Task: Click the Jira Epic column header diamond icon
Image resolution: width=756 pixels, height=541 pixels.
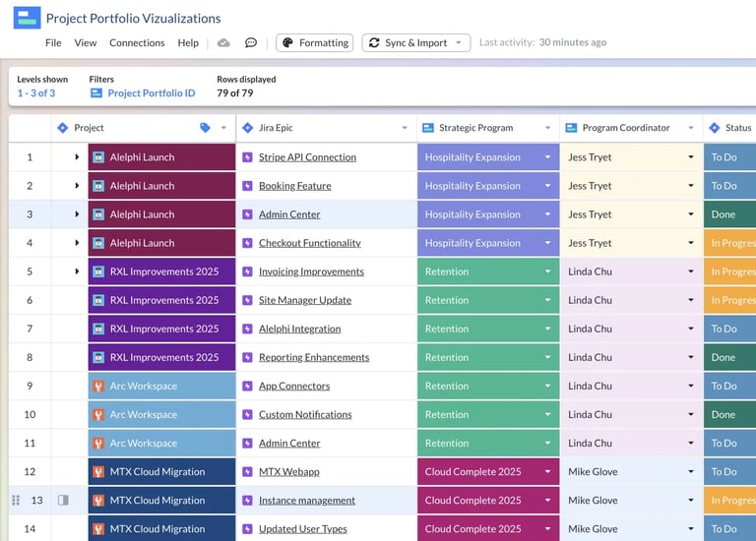Action: 247,128
